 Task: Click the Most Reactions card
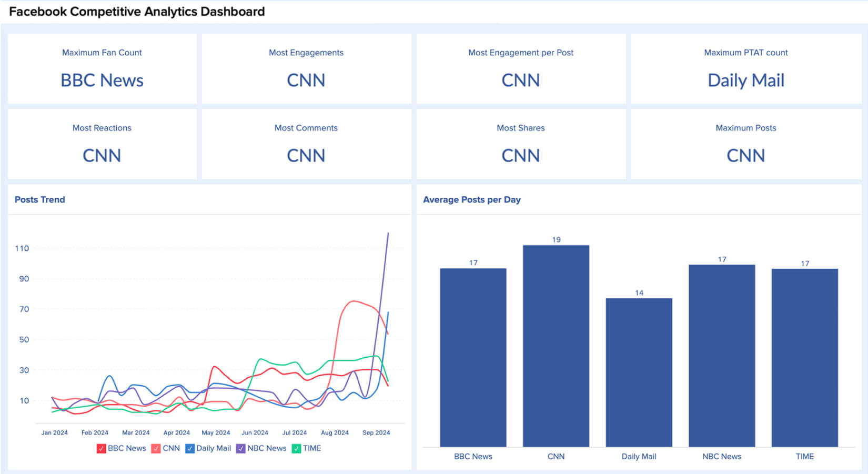tap(102, 144)
